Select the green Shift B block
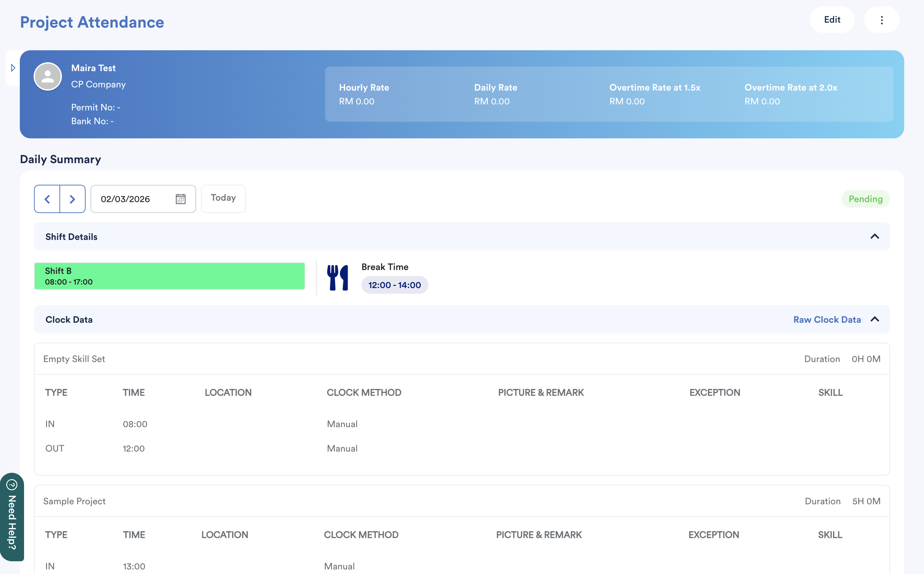Image resolution: width=924 pixels, height=574 pixels. click(x=169, y=276)
